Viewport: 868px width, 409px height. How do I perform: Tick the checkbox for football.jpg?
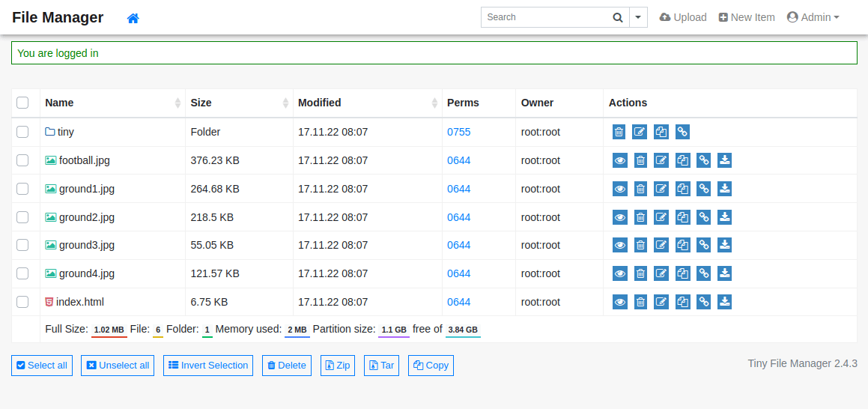pyautogui.click(x=22, y=160)
